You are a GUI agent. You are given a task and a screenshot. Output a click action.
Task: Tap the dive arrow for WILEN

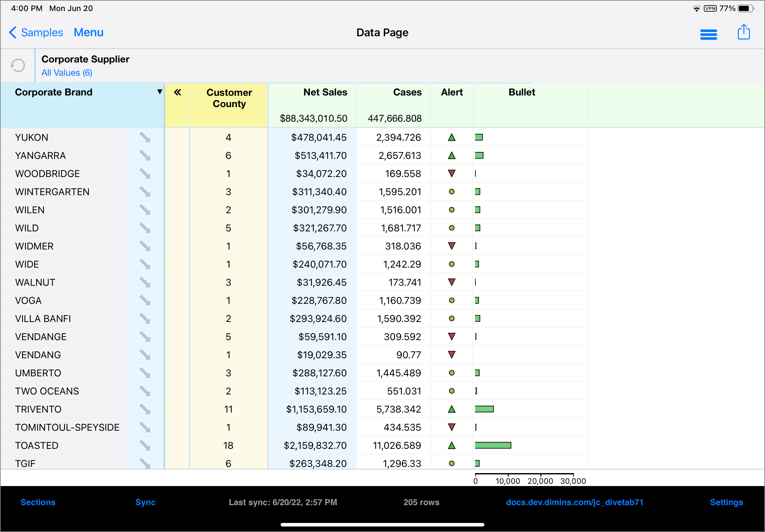tap(145, 210)
